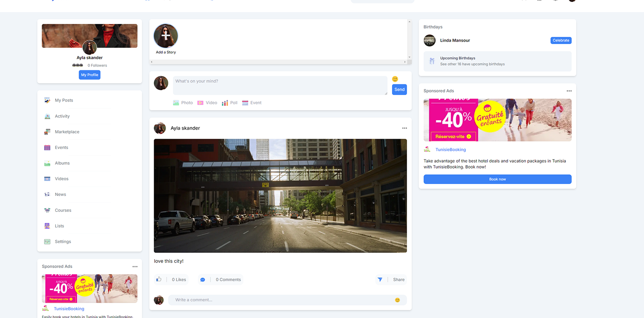Viewport: 644px width, 318px height.
Task: Open options menu for left Sponsored Ads
Action: pos(135,267)
